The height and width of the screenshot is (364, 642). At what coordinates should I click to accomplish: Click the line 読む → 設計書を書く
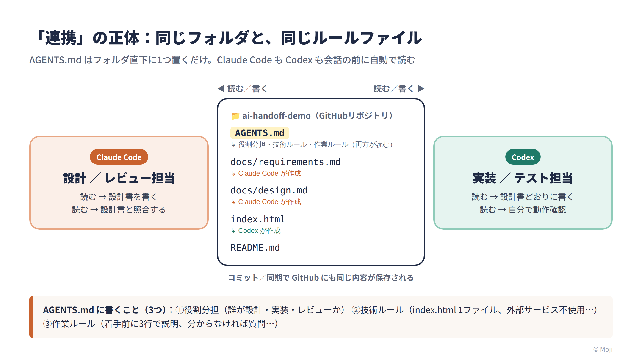(119, 197)
